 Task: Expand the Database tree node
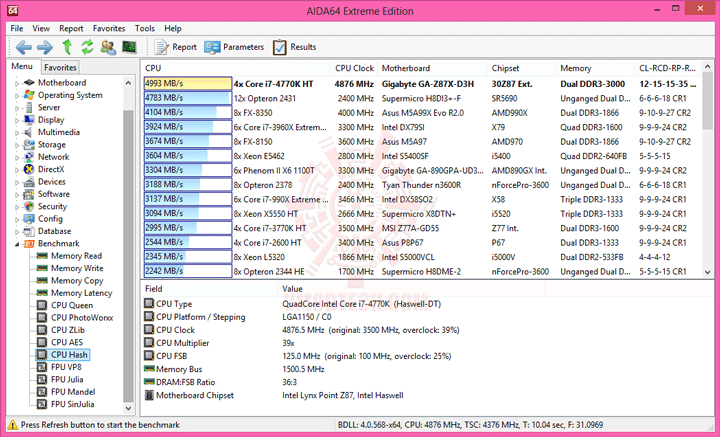17,232
